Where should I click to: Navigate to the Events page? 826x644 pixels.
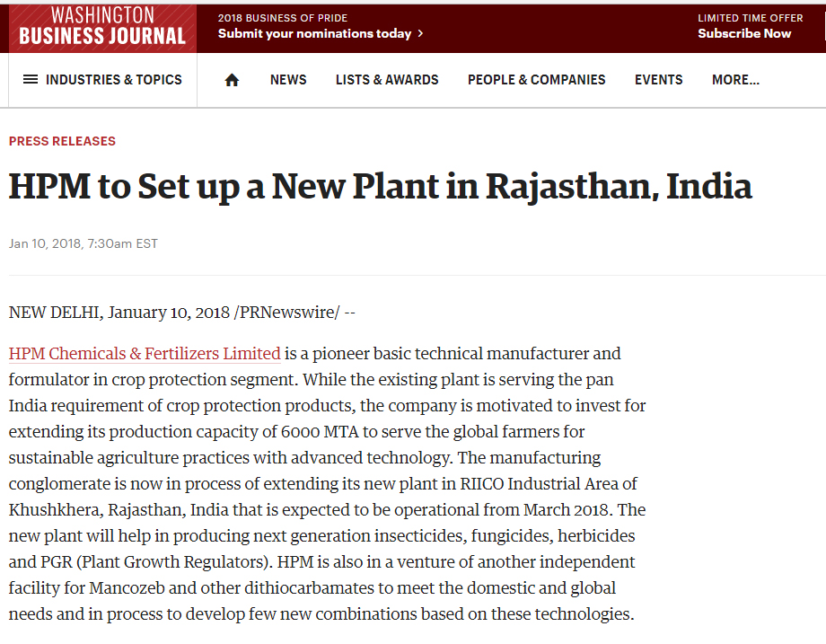[658, 80]
